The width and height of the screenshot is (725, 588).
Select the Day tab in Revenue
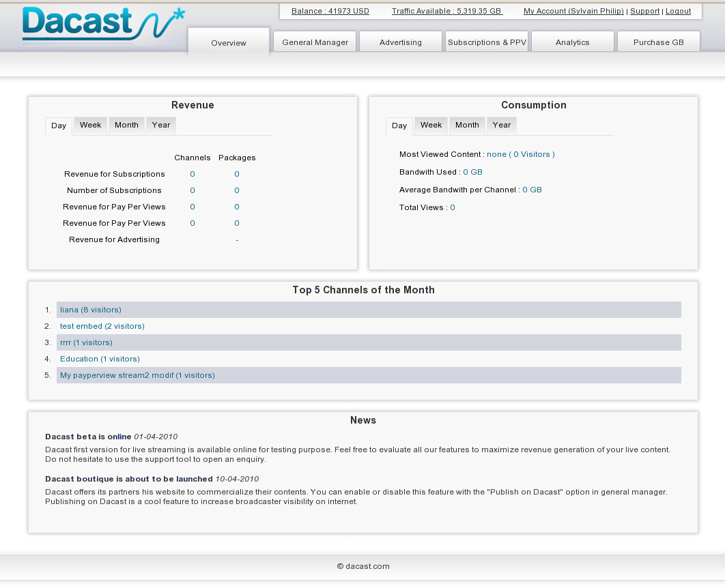(59, 126)
